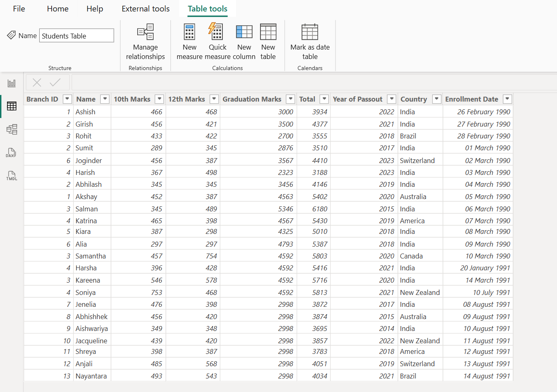Switch to Model view using the sidebar icon
The height and width of the screenshot is (392, 557).
pos(11,129)
